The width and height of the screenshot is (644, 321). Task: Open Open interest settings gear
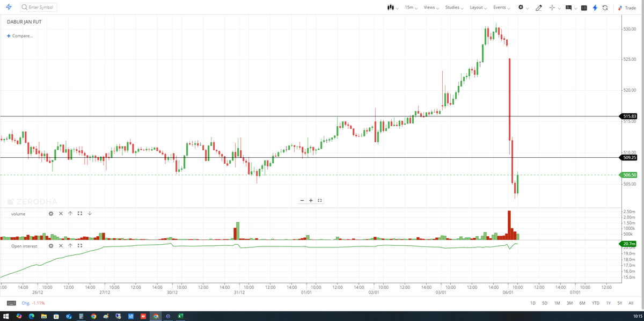[51, 246]
